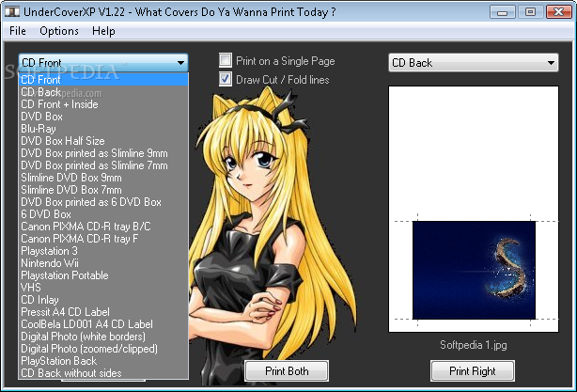
Task: Select Playstation Portable option
Action: coord(103,274)
